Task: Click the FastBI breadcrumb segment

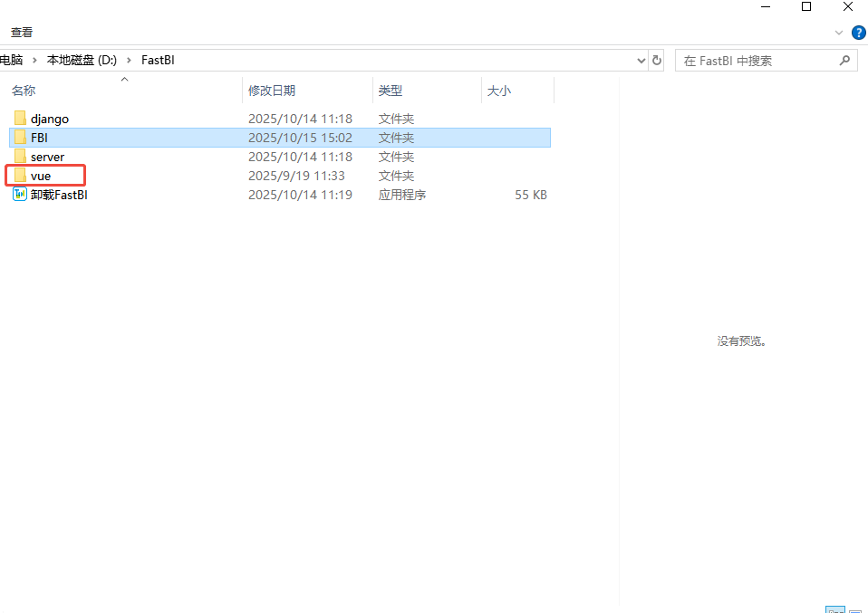Action: 158,60
